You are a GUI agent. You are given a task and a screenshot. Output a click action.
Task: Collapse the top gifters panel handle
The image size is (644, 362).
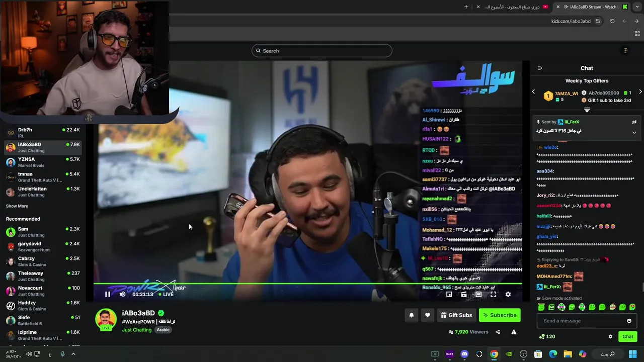tap(587, 110)
